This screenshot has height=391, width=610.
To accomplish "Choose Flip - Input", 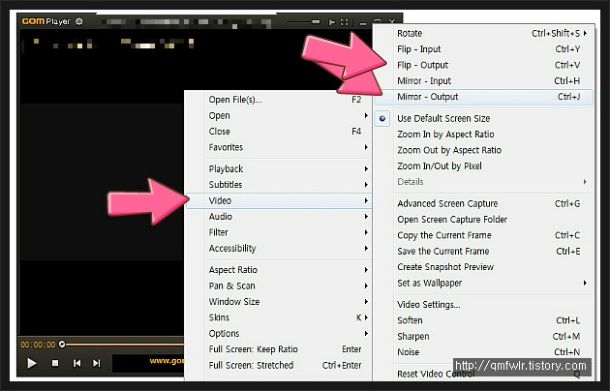I will (x=484, y=49).
